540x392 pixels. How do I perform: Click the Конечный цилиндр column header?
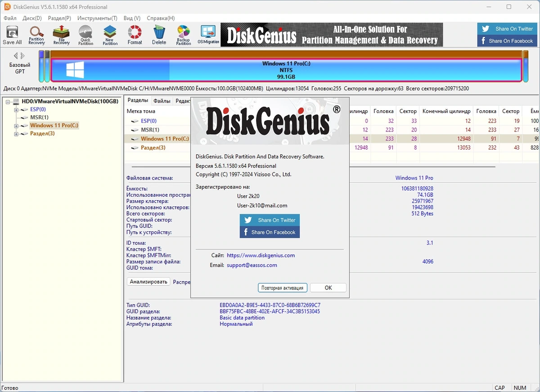[x=446, y=111]
